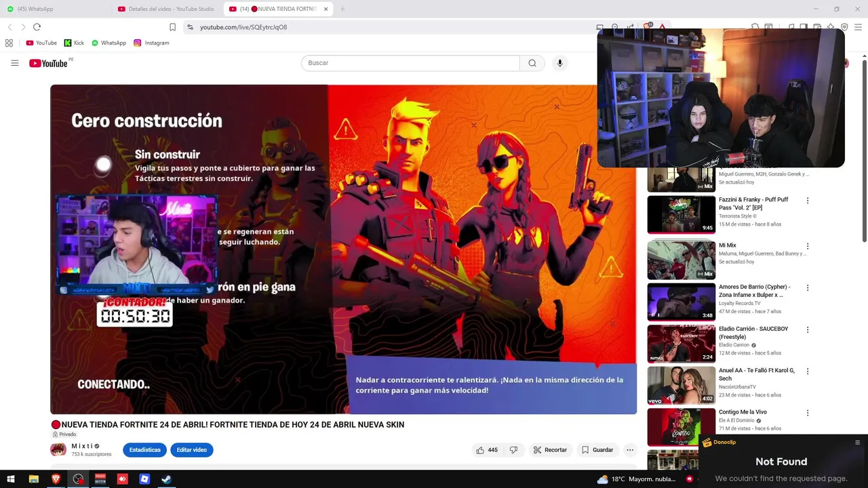Bookmark this page icon in address bar

(172, 27)
